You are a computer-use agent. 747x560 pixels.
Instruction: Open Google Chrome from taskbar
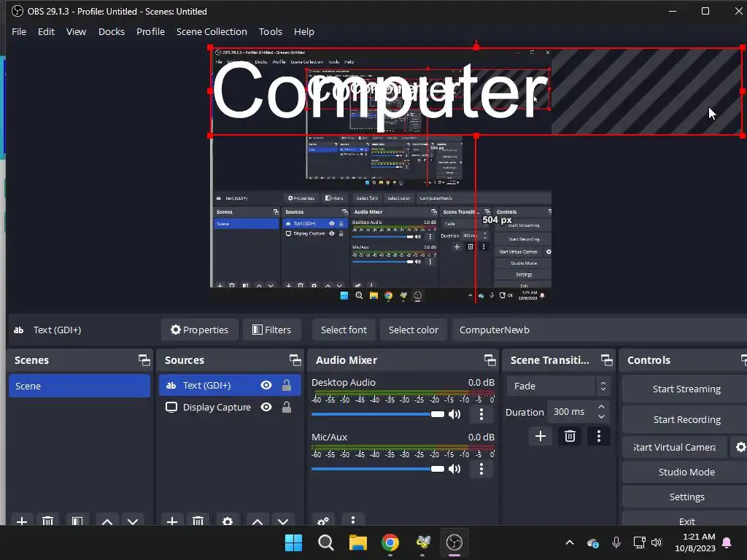point(390,542)
